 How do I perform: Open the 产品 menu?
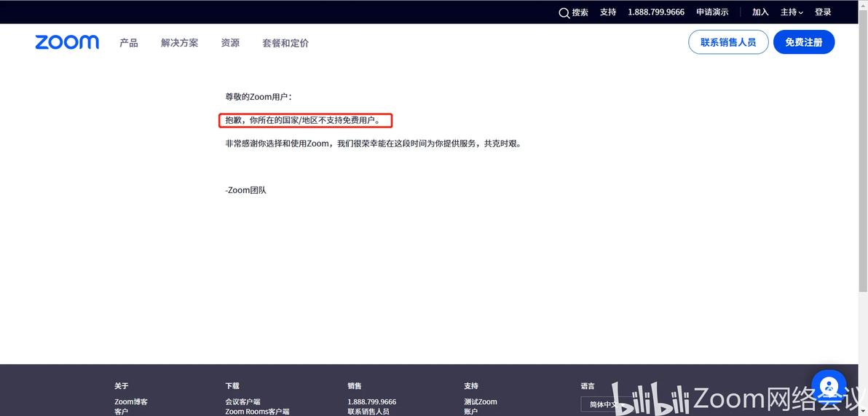[129, 43]
